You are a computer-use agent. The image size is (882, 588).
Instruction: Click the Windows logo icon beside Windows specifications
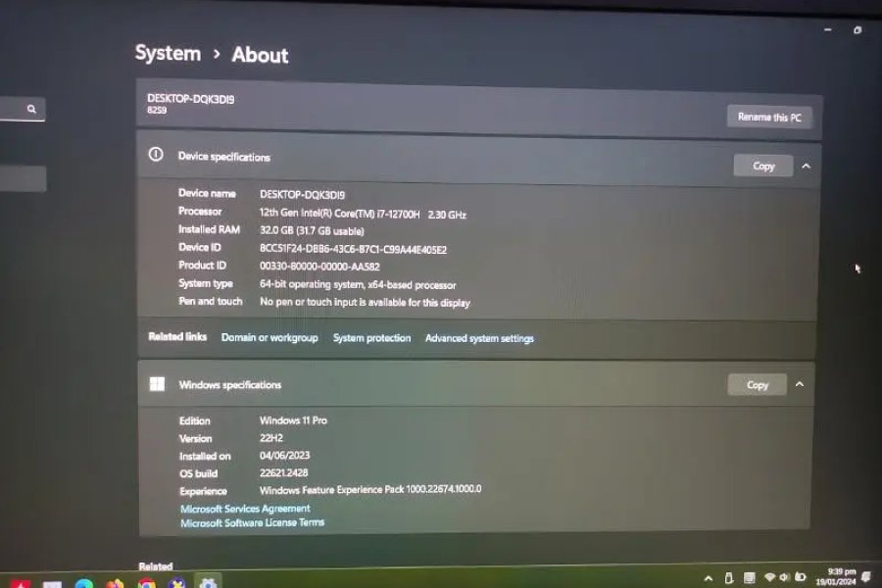point(157,384)
